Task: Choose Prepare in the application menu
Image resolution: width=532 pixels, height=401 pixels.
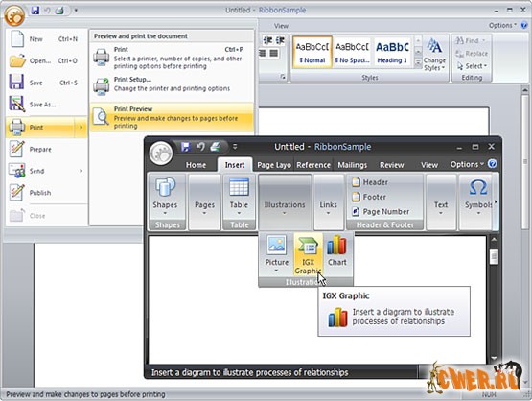Action: 46,149
